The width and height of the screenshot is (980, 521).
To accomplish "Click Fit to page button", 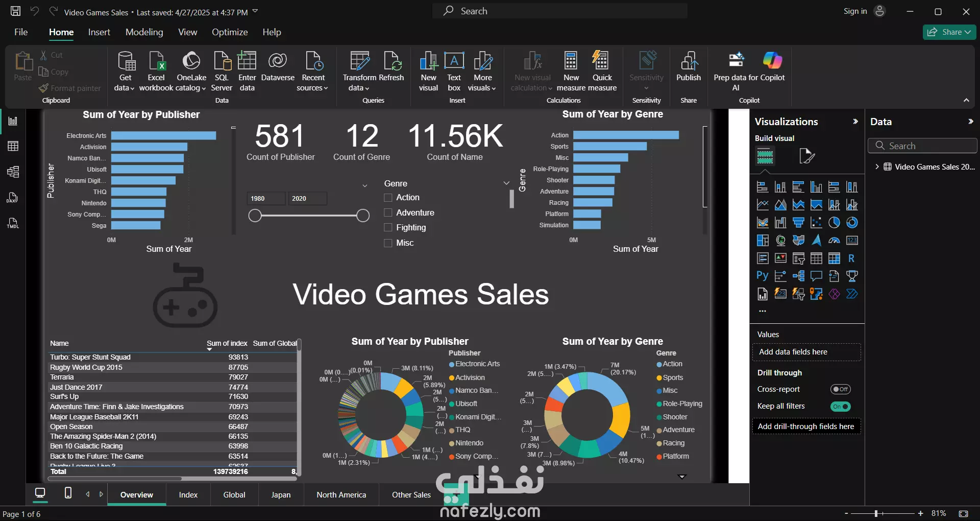I will [x=963, y=513].
